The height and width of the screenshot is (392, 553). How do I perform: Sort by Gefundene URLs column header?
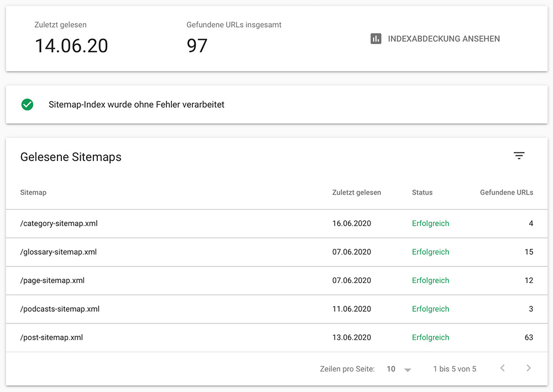click(x=506, y=192)
